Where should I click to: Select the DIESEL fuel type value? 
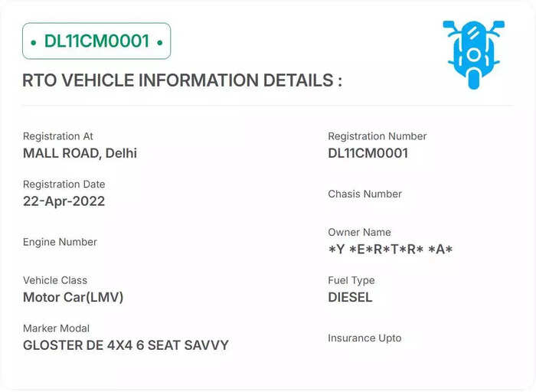pyautogui.click(x=350, y=297)
